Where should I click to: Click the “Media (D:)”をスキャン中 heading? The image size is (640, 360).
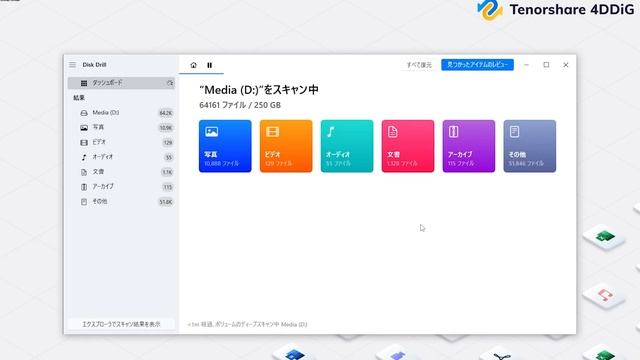point(259,90)
